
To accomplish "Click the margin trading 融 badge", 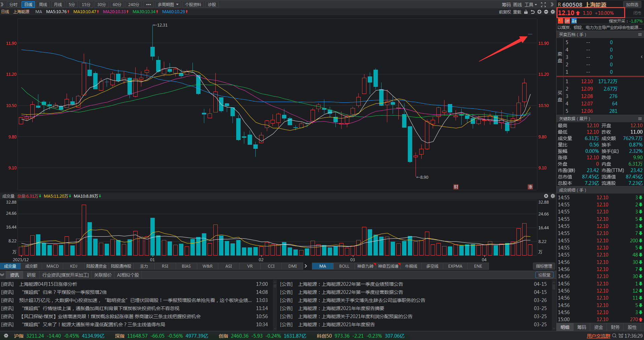I will 574,21.
